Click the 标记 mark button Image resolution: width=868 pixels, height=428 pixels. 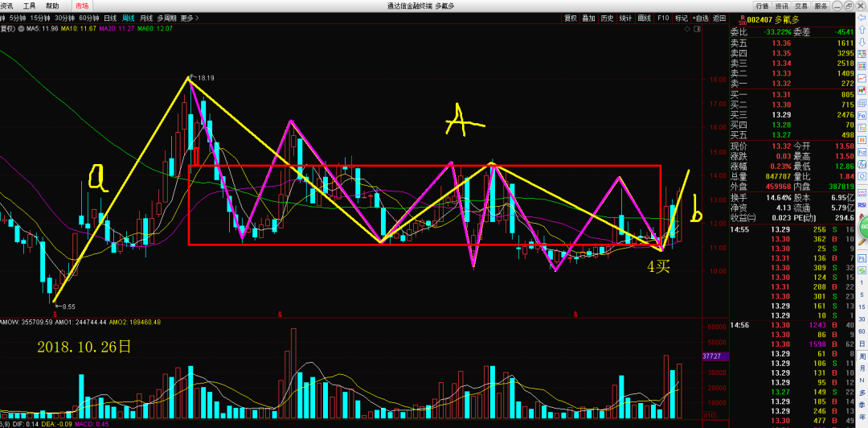[682, 18]
